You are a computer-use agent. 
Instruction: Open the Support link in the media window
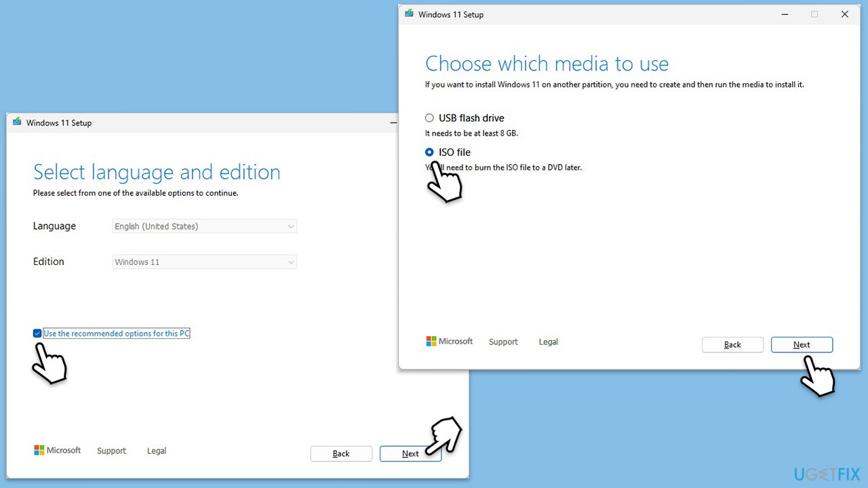coord(503,342)
